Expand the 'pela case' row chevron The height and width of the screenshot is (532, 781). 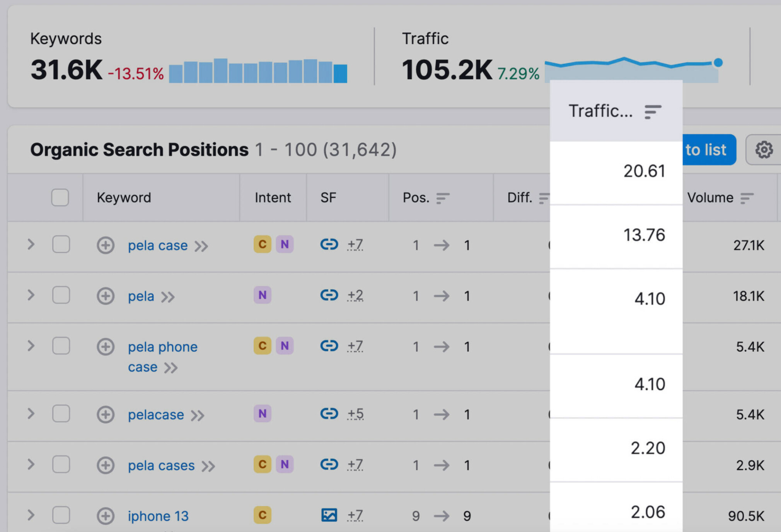(31, 245)
